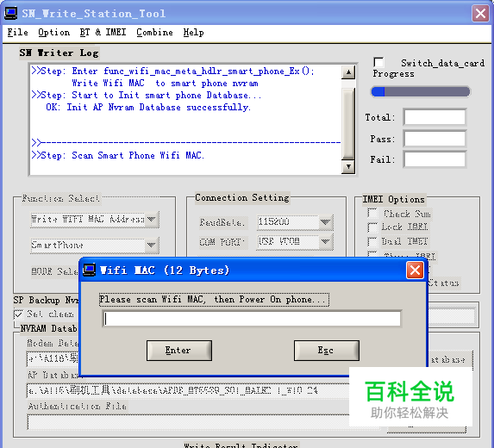Click the 'SN Writer Log' heading
The height and width of the screenshot is (448, 494).
pyautogui.click(x=59, y=53)
